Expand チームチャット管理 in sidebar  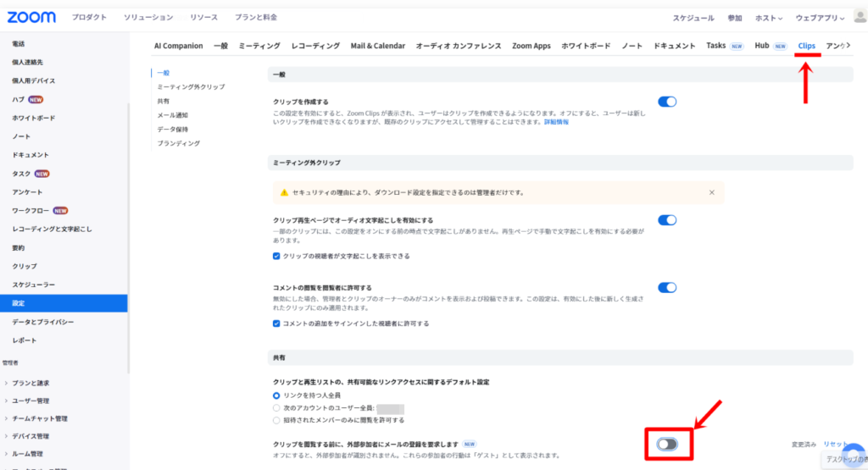36,418
